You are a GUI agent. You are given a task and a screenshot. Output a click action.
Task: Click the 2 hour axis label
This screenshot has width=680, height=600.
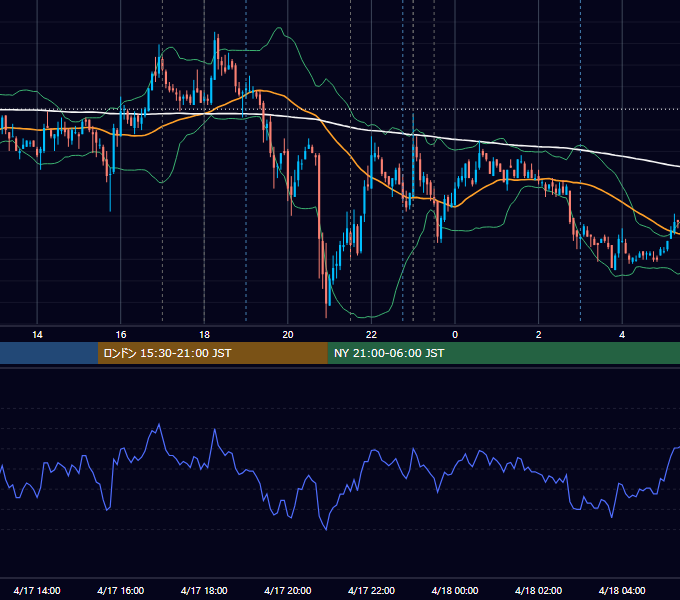tap(539, 335)
